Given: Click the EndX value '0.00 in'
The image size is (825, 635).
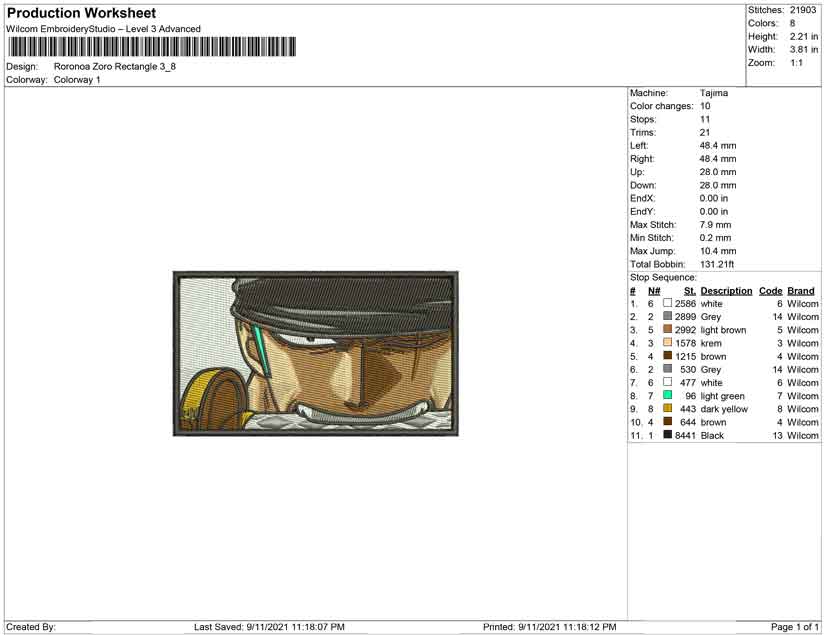Looking at the screenshot, I should [714, 198].
